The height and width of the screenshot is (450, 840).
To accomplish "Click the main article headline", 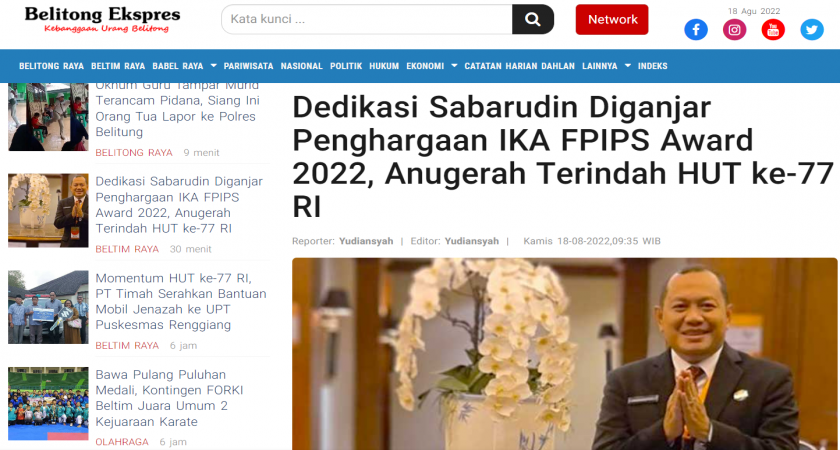I will 563,158.
